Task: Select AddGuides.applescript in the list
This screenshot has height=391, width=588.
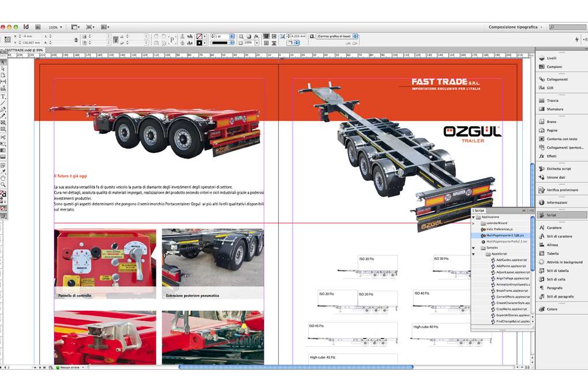Action: pyautogui.click(x=511, y=260)
